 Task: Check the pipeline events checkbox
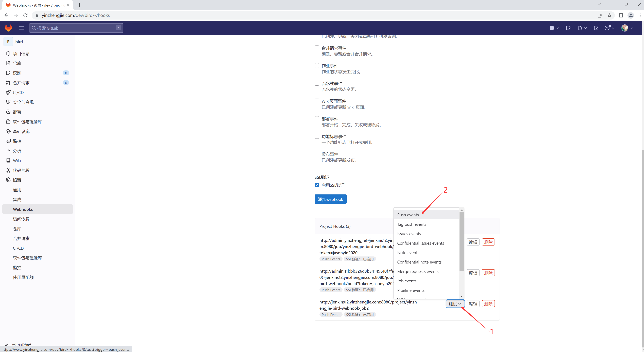click(x=317, y=83)
